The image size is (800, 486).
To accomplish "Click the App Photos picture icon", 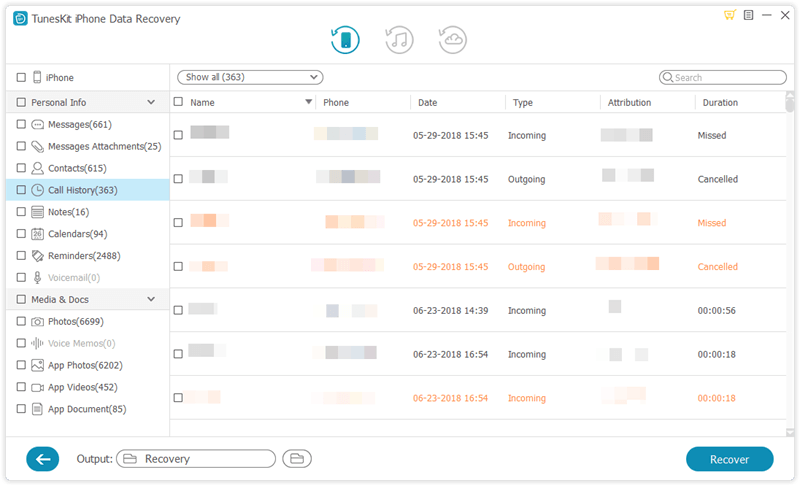I will click(37, 365).
